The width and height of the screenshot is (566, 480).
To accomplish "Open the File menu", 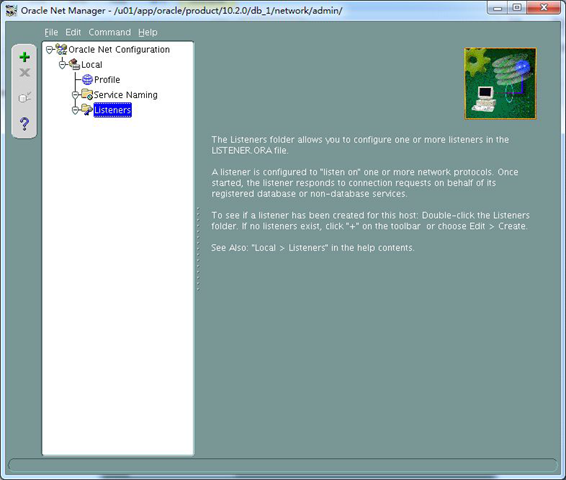I will pos(51,32).
